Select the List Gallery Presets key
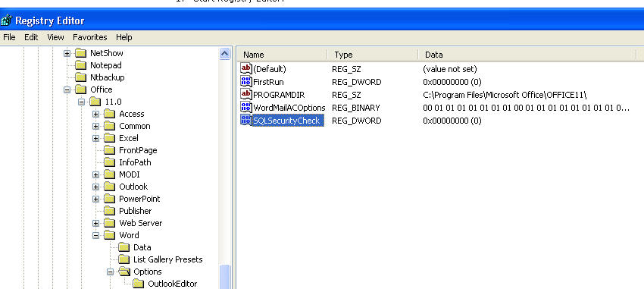 coord(167,259)
